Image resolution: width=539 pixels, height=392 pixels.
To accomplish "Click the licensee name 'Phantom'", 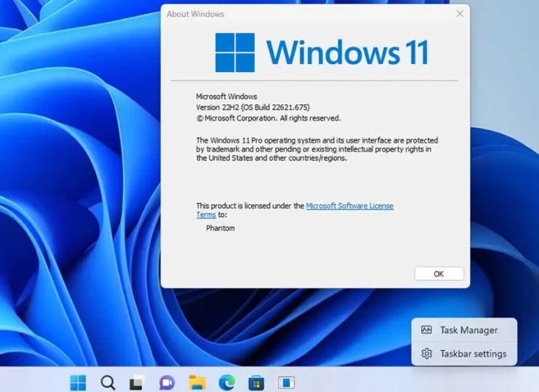I will [x=220, y=228].
